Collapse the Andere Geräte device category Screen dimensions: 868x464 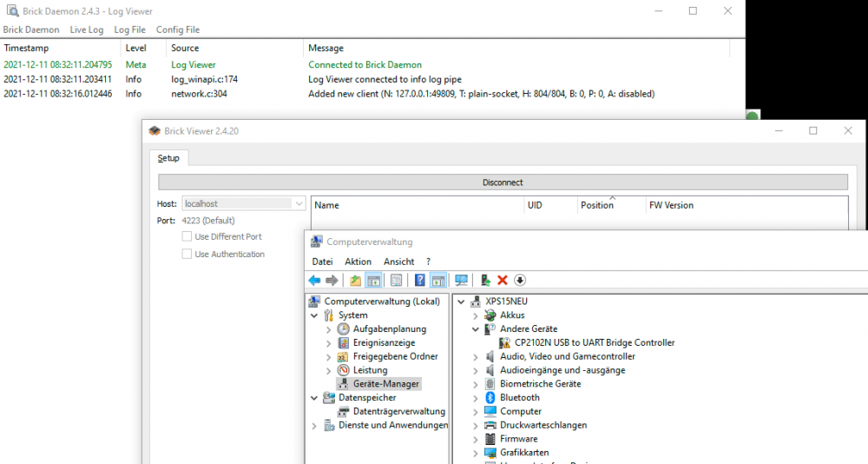click(x=476, y=329)
